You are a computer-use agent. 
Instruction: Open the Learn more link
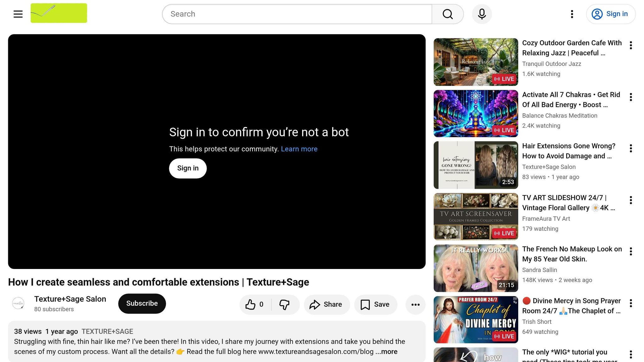pyautogui.click(x=299, y=149)
